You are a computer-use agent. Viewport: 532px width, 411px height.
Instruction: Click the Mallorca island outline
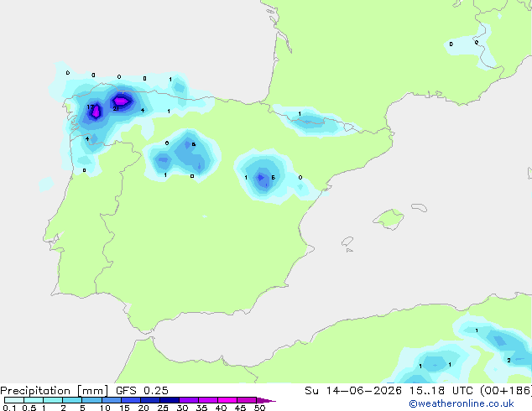(389, 219)
